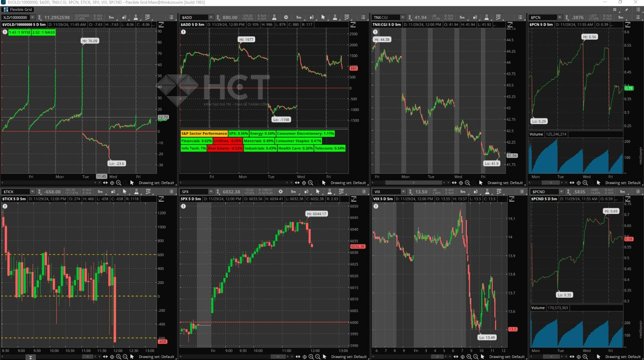
Task: Open Studies flask icon in $VOLD chart
Action: (136, 17)
